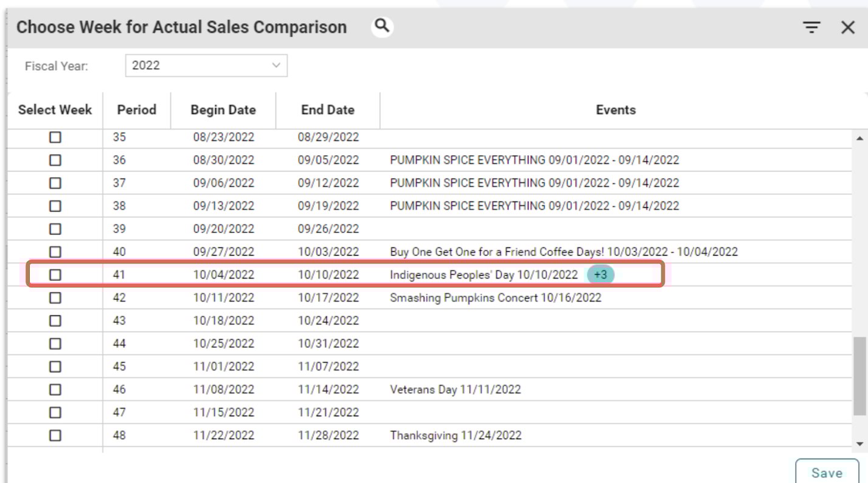The image size is (868, 483).
Task: Click the Events column header
Action: [x=616, y=110]
